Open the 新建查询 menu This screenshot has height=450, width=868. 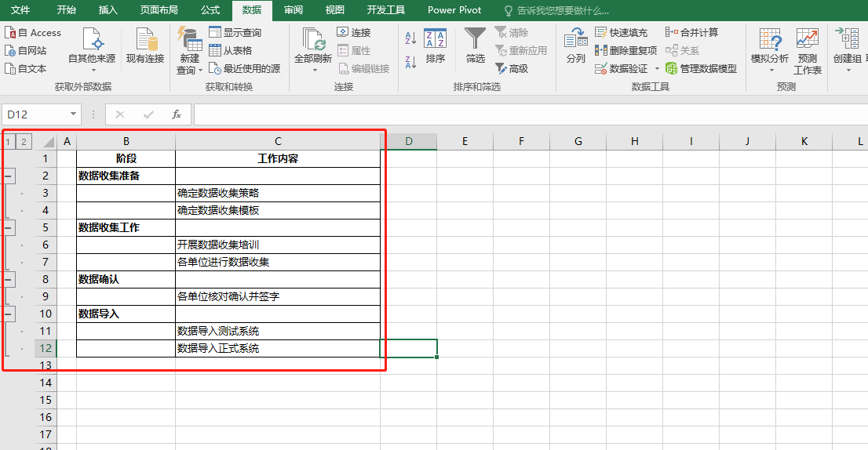coord(189,51)
